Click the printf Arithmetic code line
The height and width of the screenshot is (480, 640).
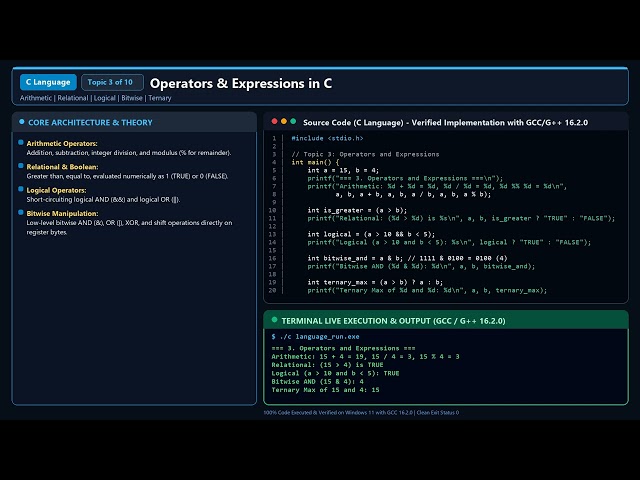pyautogui.click(x=437, y=186)
